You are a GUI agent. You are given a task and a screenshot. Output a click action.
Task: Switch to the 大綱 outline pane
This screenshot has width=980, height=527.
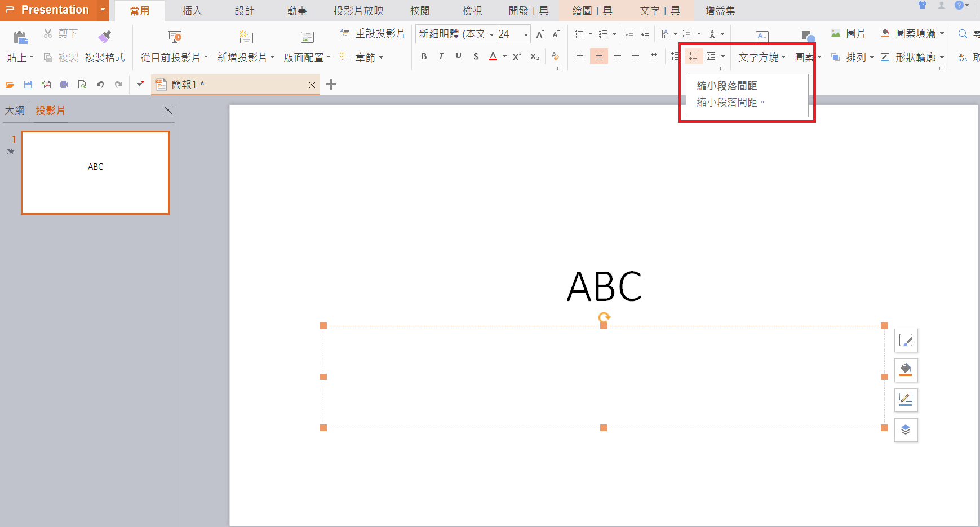pyautogui.click(x=15, y=110)
